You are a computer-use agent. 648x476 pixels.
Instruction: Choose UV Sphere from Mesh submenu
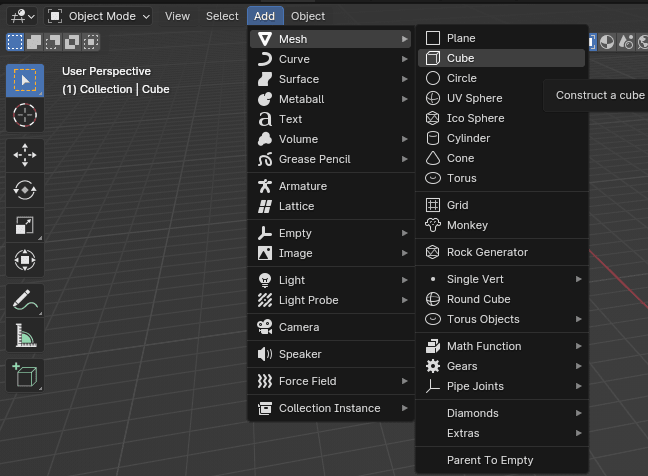click(474, 98)
